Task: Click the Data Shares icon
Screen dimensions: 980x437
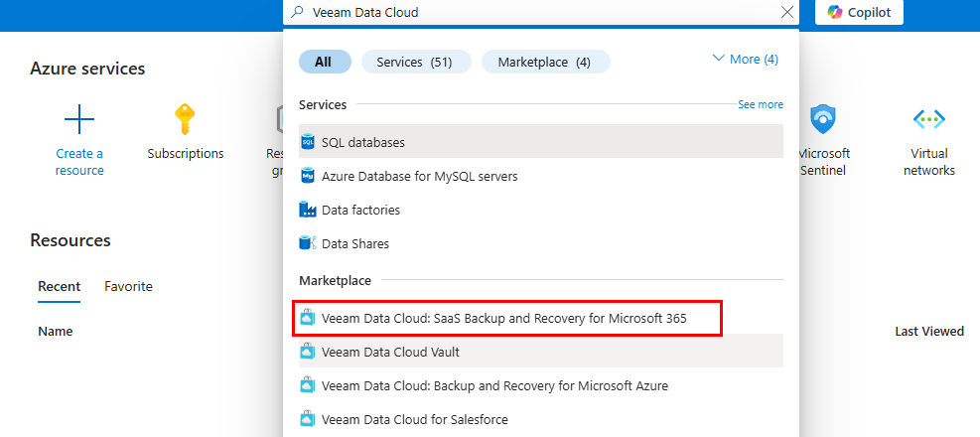Action: tap(308, 243)
